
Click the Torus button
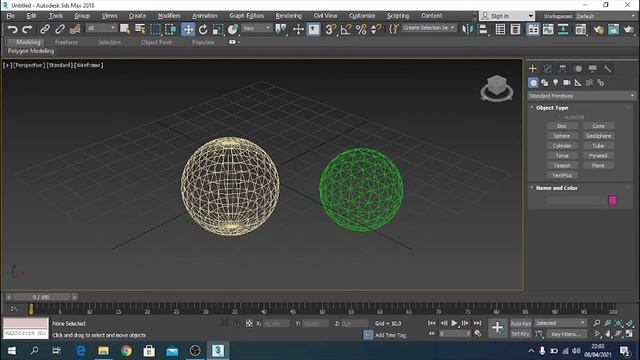click(x=562, y=156)
